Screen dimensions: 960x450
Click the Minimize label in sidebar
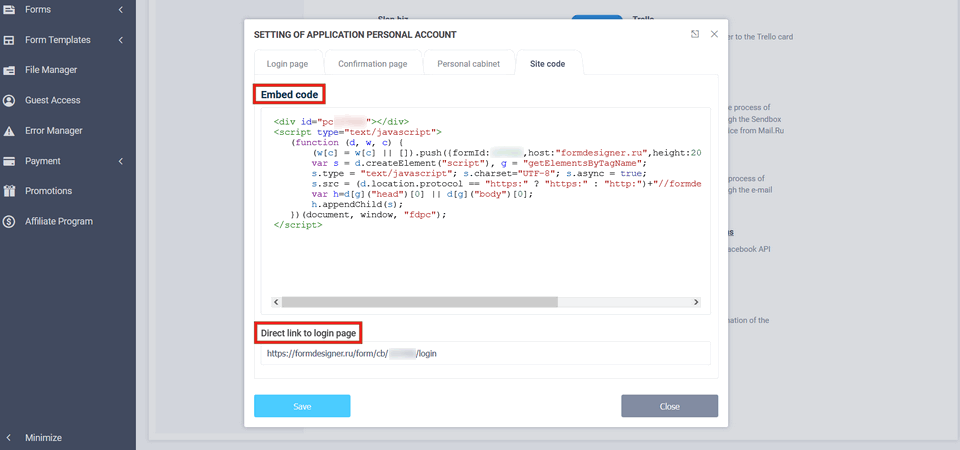(x=43, y=438)
